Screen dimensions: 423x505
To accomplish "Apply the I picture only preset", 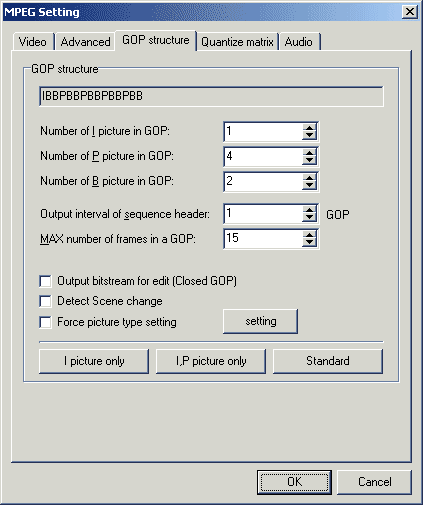I will click(x=94, y=361).
